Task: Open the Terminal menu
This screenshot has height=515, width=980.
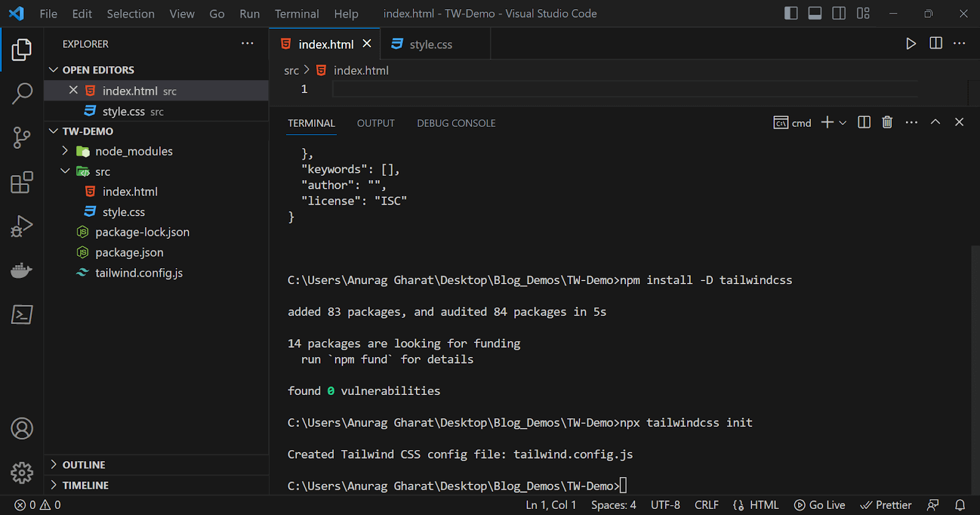Action: point(296,13)
